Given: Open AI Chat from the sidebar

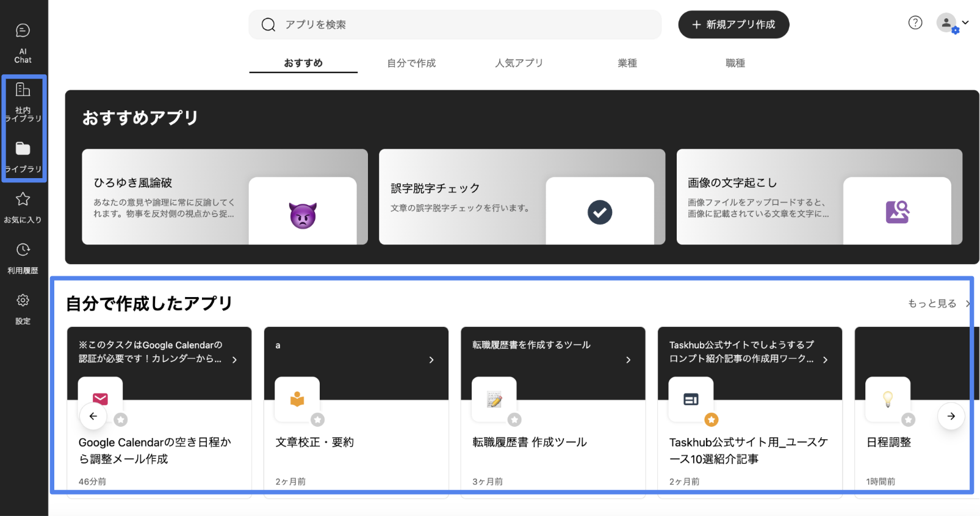Looking at the screenshot, I should tap(23, 41).
